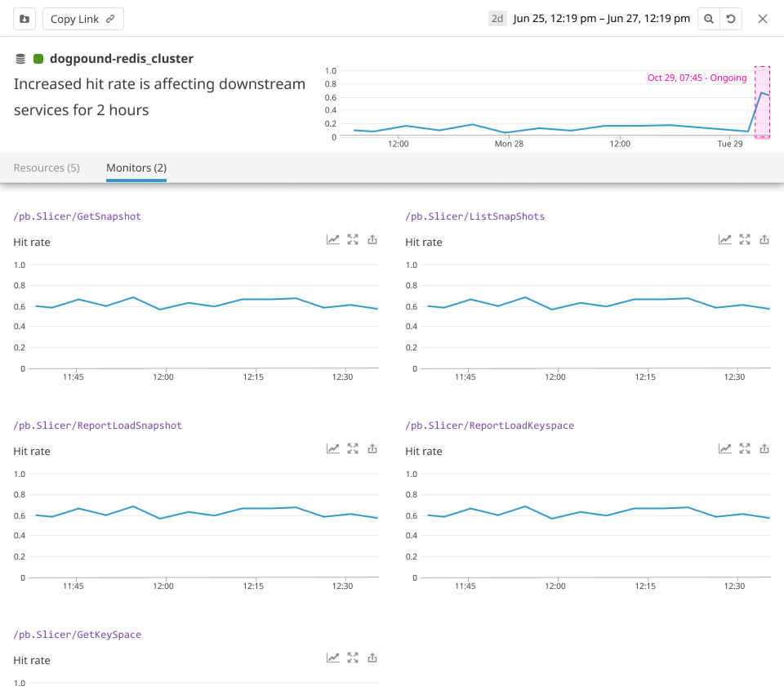Click the Copy Link button
This screenshot has height=700, width=784.
click(82, 19)
